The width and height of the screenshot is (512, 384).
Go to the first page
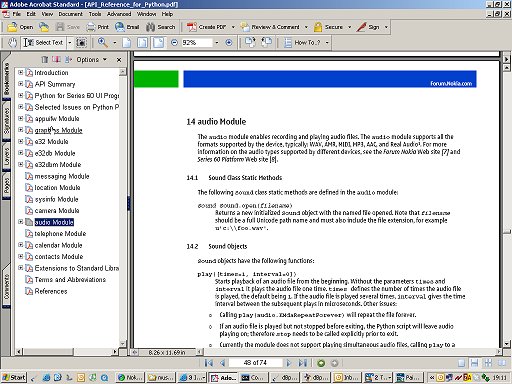point(209,363)
